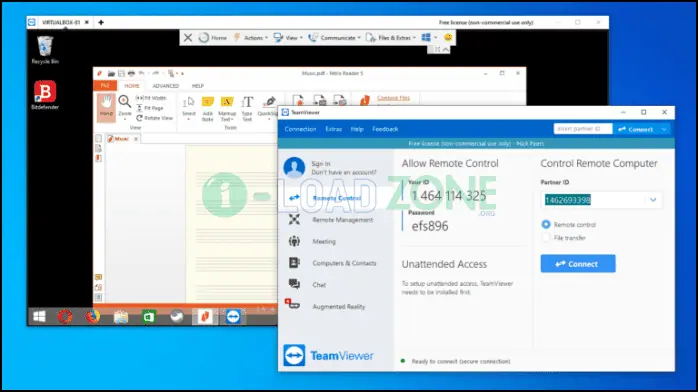Viewport: 698px width, 392px height.
Task: Open Steam from the remote taskbar
Action: tap(177, 316)
